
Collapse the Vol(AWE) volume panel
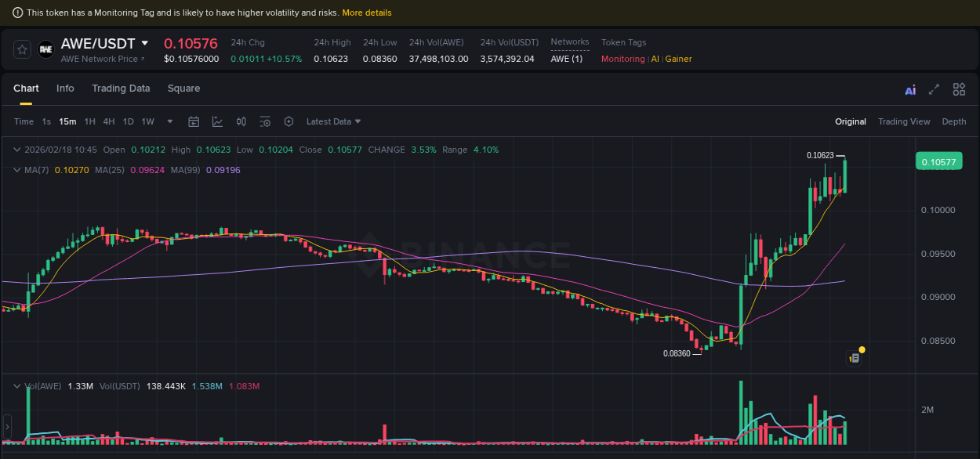tap(16, 385)
